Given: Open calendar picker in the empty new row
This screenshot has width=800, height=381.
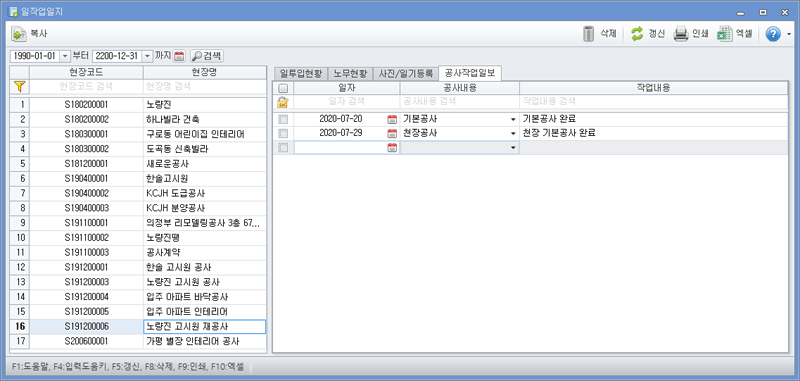Looking at the screenshot, I should click(x=392, y=148).
